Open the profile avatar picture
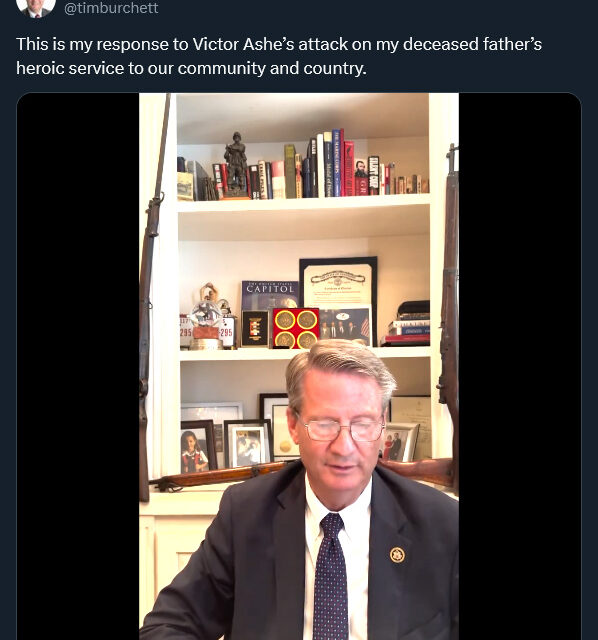 tap(36, 7)
